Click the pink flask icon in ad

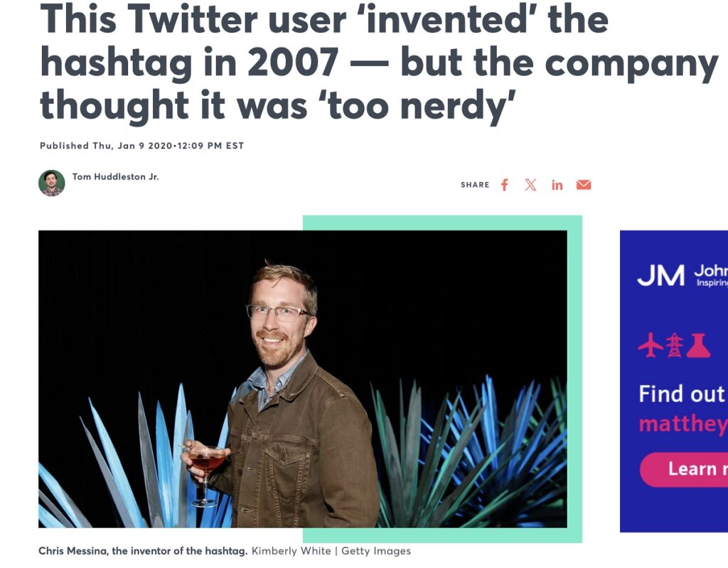tap(698, 345)
